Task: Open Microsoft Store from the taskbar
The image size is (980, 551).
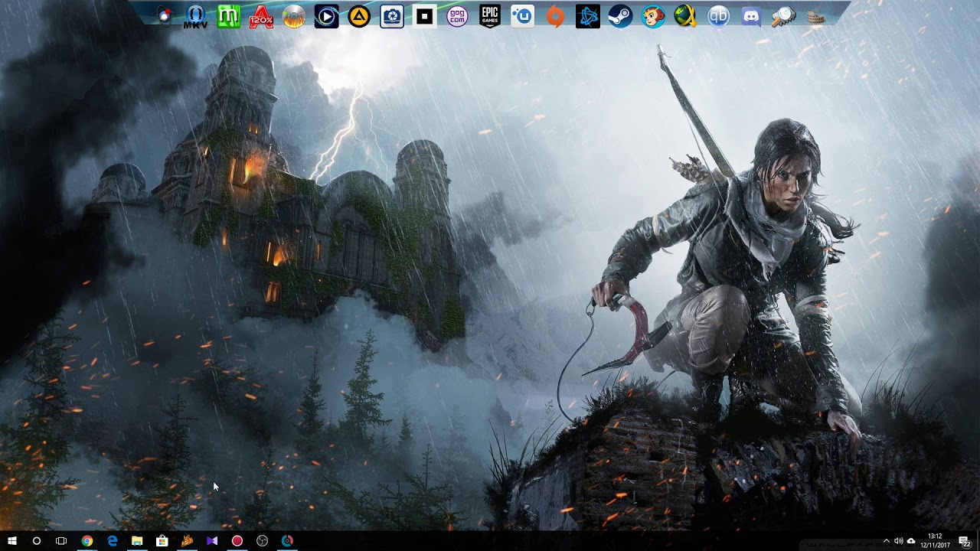Action: (162, 541)
